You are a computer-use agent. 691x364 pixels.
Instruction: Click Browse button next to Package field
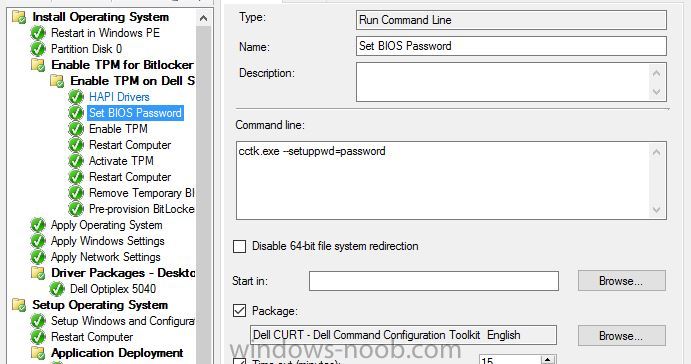[x=621, y=336]
